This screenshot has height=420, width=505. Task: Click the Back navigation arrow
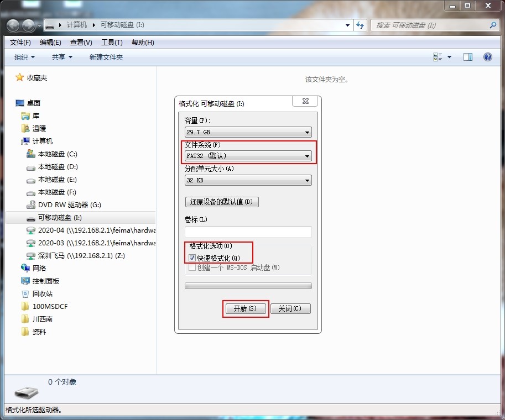13,25
